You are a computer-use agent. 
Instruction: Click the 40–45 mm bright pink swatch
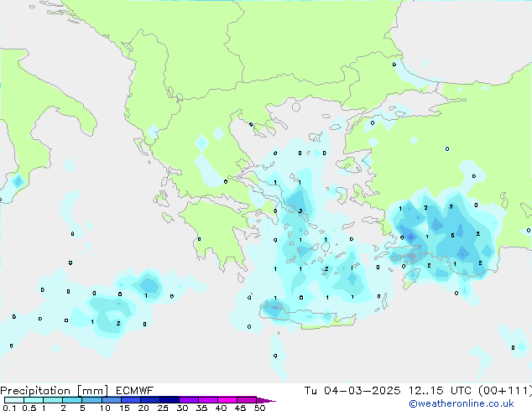point(227,400)
